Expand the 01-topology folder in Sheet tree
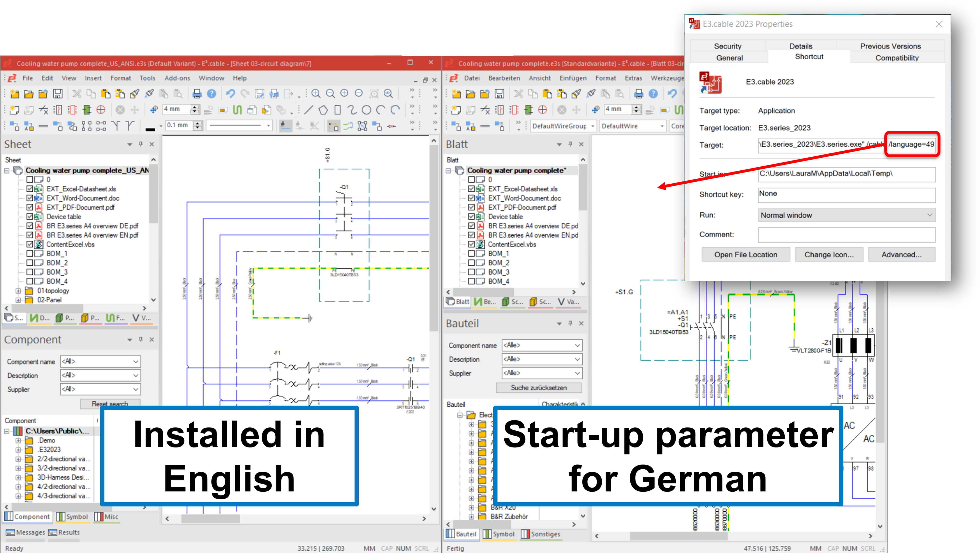 [18, 291]
